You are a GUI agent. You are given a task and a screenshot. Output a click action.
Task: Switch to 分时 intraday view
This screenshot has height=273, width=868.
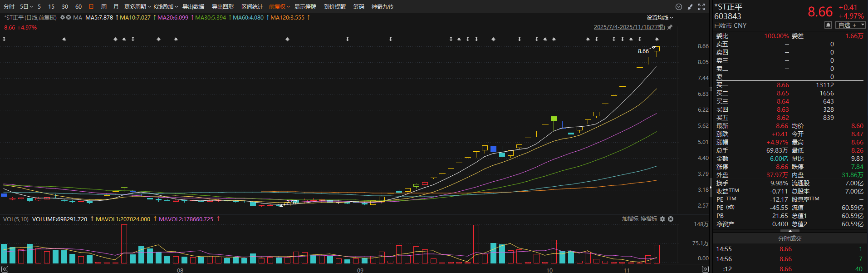(x=9, y=7)
